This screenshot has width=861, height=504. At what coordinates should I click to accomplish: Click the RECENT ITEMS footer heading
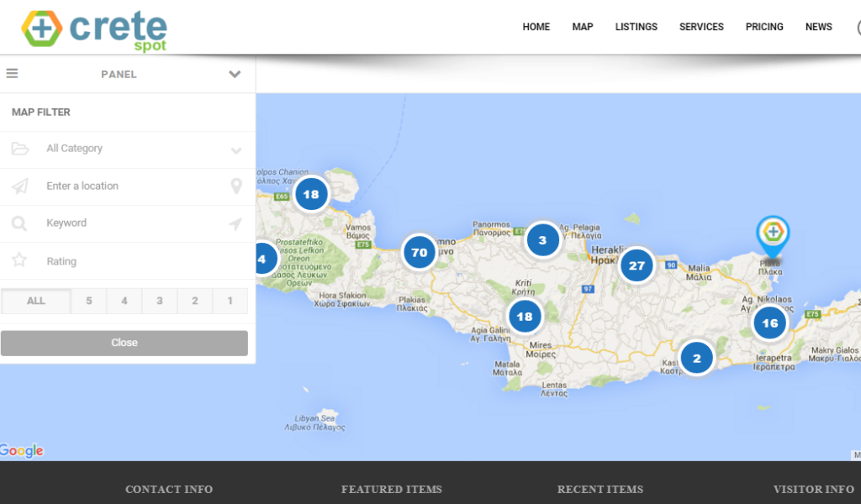tap(600, 489)
